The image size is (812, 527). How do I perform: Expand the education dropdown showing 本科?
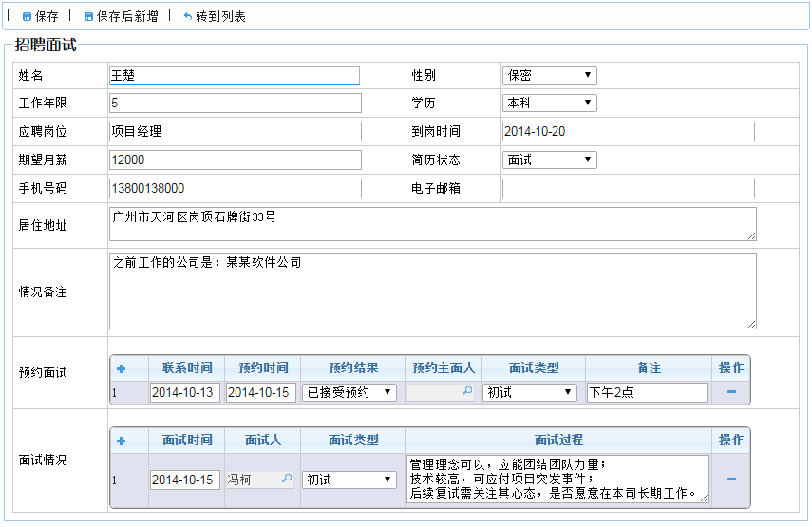coord(549,103)
